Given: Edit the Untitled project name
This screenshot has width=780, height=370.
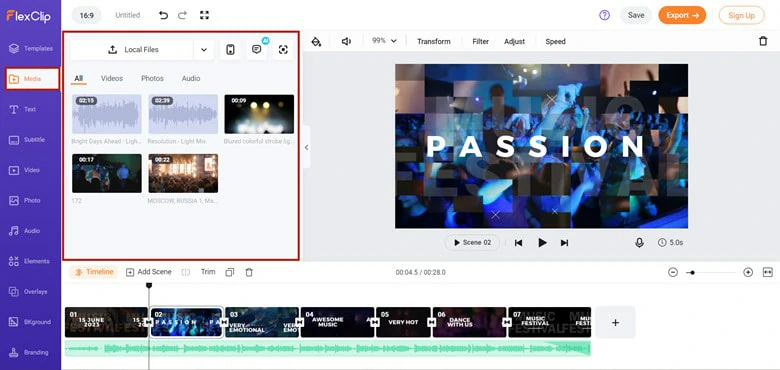Looking at the screenshot, I should pos(128,15).
